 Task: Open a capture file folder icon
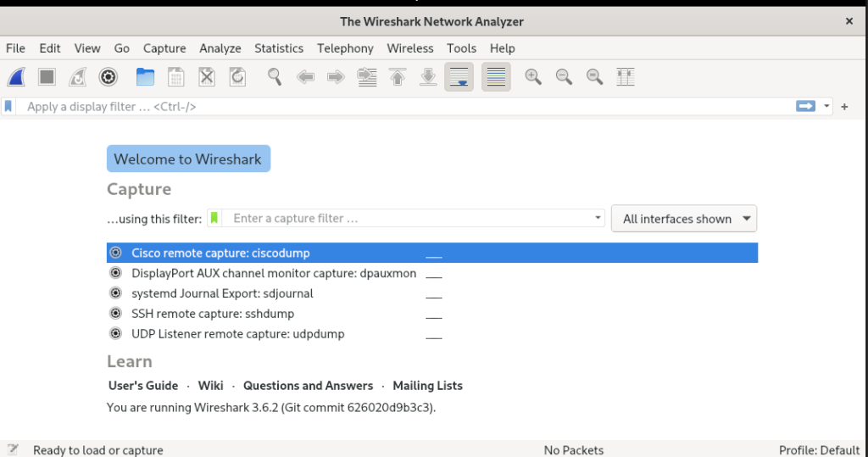(145, 77)
